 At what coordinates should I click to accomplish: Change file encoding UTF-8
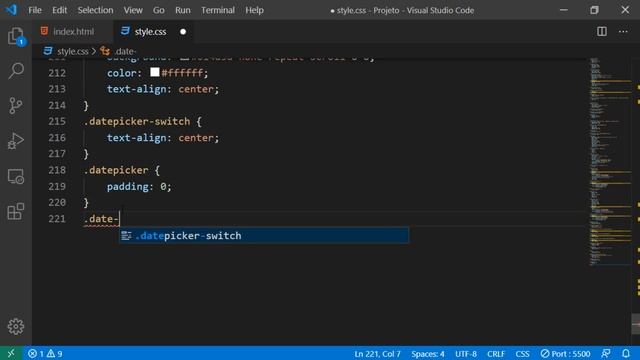pos(466,353)
